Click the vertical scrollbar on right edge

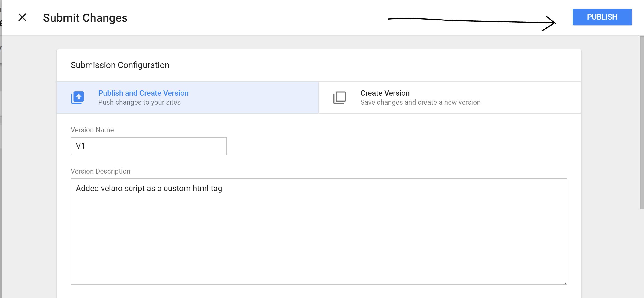[641, 123]
